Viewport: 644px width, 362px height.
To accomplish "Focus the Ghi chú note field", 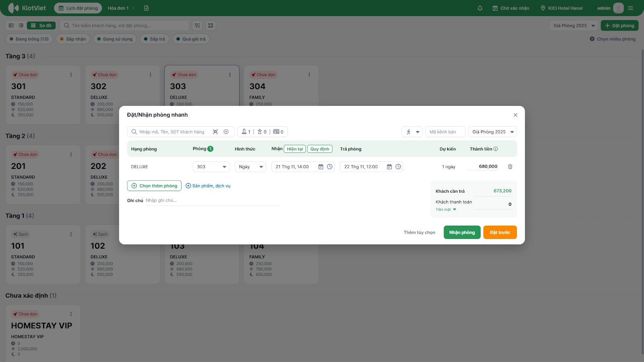I will (213, 200).
